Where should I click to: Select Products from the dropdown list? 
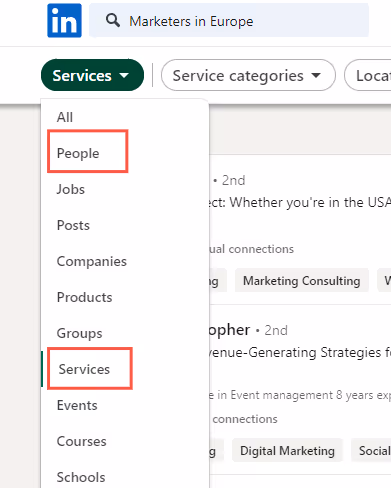[x=84, y=297]
